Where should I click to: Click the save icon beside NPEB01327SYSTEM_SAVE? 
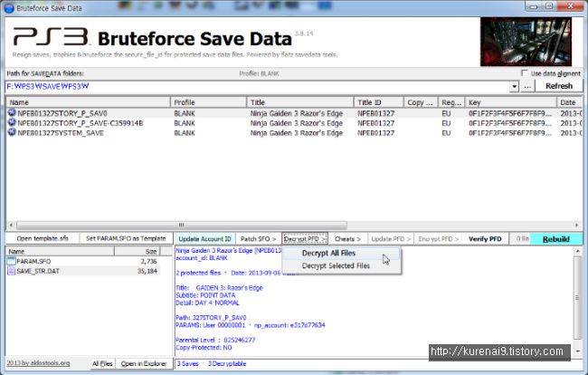click(x=12, y=132)
